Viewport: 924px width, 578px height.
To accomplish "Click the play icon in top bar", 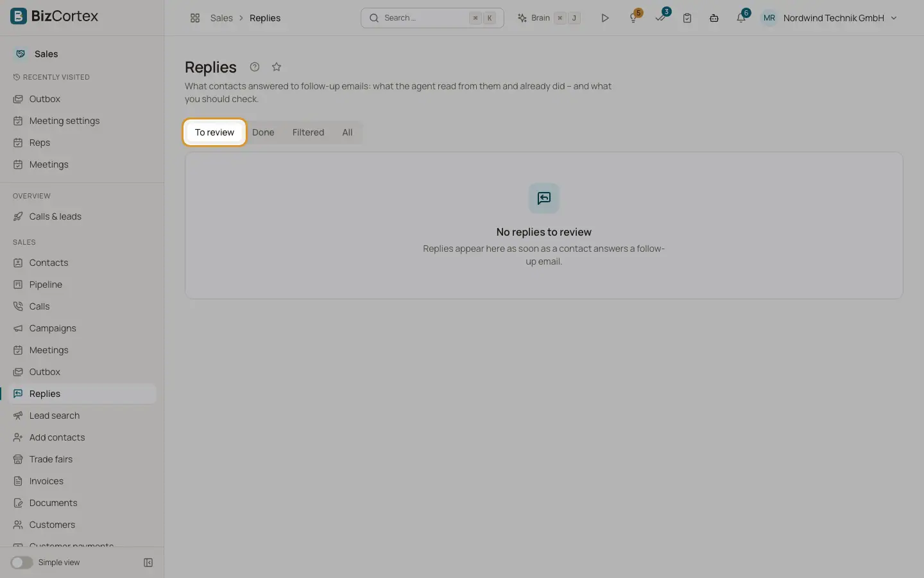I will 604,18.
